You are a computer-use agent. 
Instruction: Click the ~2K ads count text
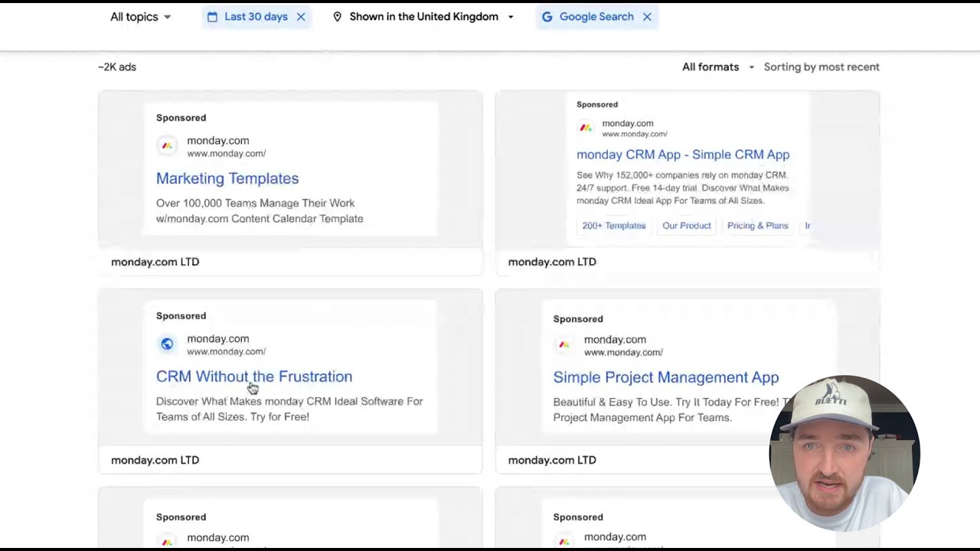[117, 67]
